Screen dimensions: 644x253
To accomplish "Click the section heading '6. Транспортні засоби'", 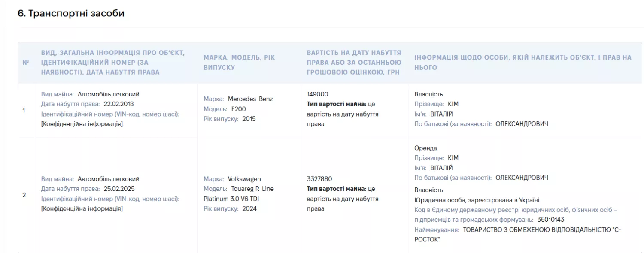I will coord(71,13).
